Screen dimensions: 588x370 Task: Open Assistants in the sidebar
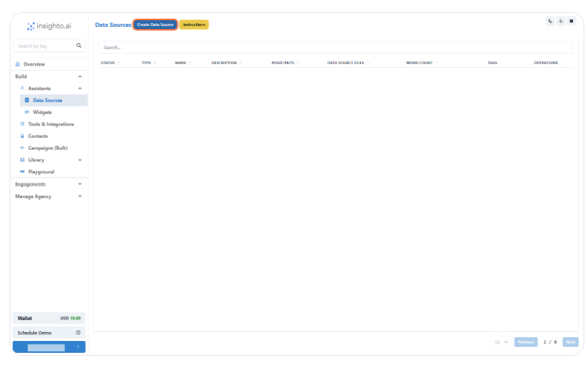click(39, 89)
